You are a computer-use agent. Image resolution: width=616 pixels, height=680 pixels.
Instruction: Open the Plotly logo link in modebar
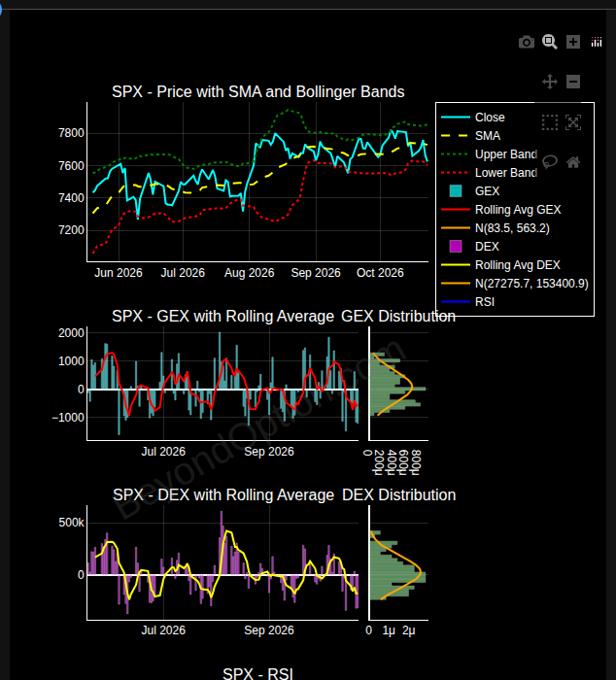pos(597,42)
